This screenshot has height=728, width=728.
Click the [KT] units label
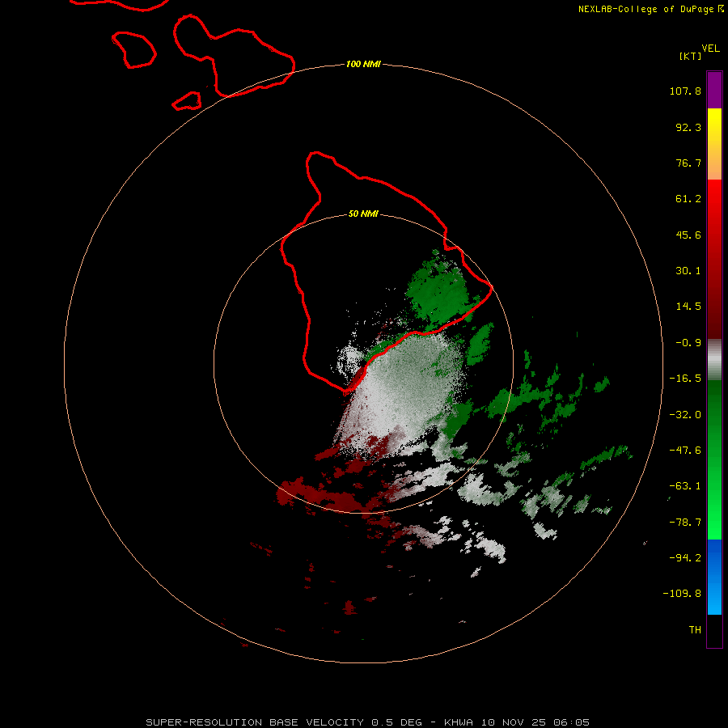pyautogui.click(x=691, y=56)
